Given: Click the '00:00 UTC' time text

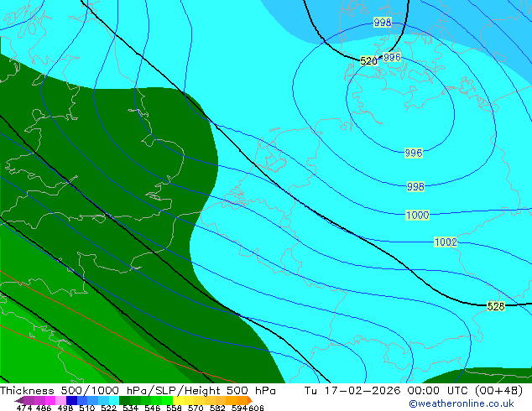Looking at the screenshot, I should 438,391.
